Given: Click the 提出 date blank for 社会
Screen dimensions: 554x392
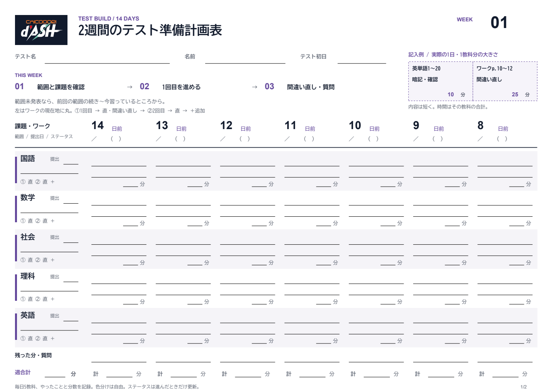Looking at the screenshot, I should tap(71, 242).
